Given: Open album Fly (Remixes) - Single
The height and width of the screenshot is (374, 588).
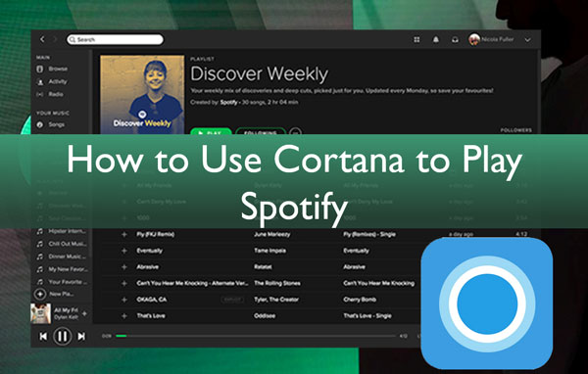Looking at the screenshot, I should pos(369,234).
